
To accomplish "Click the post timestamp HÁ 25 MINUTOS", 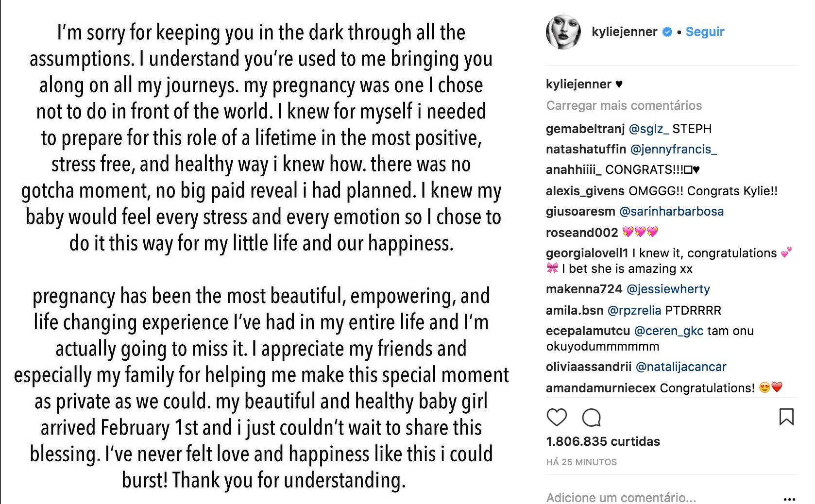I will pyautogui.click(x=581, y=462).
